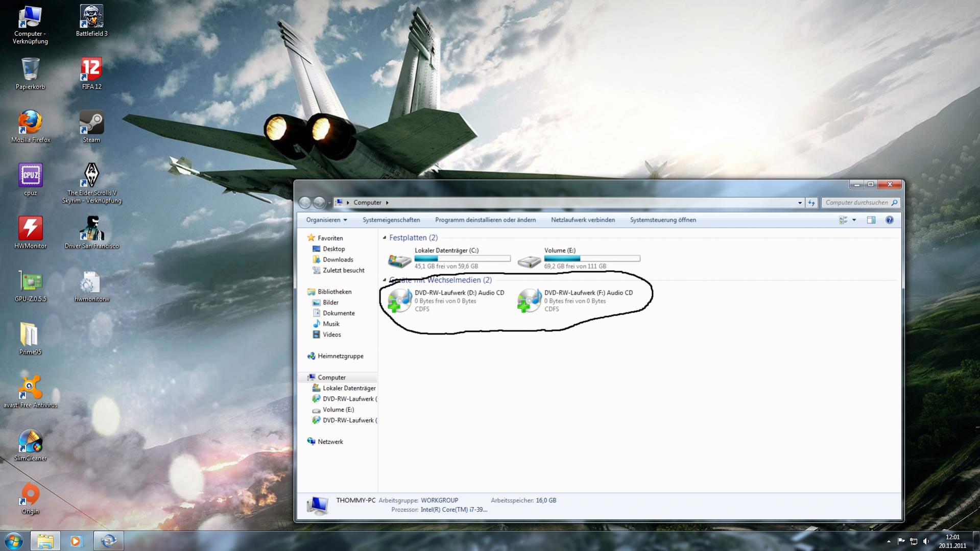Launch Mozilla Firefox from desktop
Screen dimensions: 980x551
(30, 127)
